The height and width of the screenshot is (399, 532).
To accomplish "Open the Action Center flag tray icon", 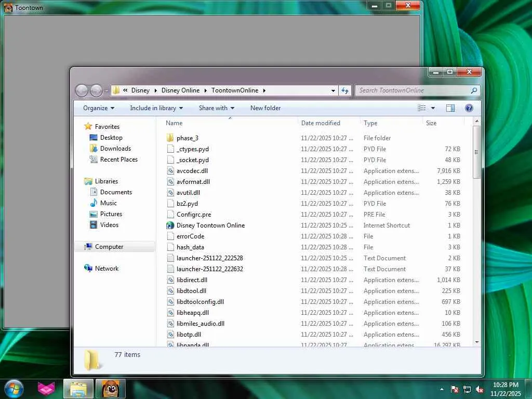I will [454, 390].
